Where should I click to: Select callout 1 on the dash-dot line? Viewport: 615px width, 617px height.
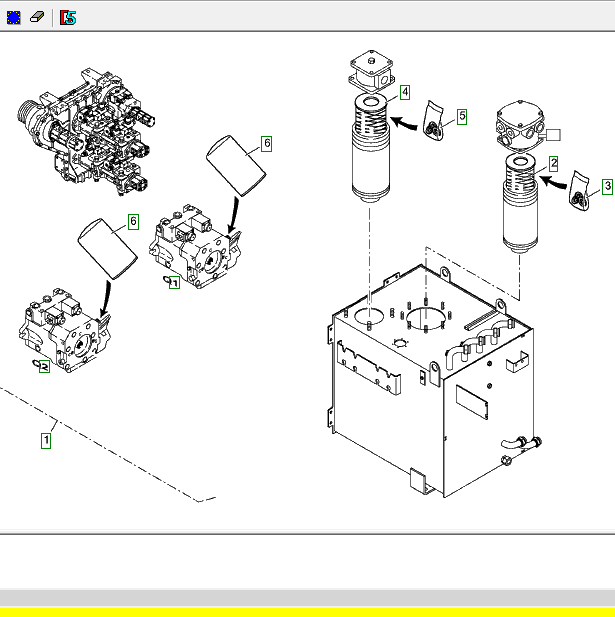(x=46, y=436)
